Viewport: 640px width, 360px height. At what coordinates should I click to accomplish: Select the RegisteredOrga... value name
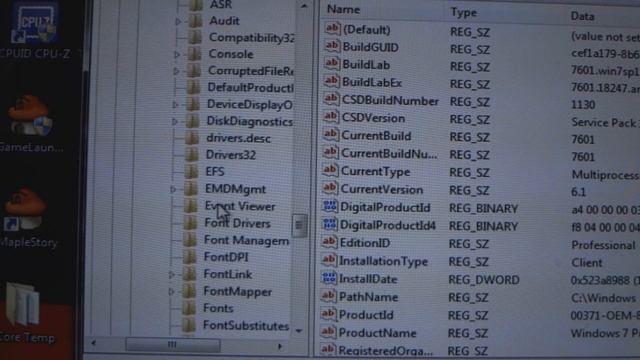pos(385,350)
